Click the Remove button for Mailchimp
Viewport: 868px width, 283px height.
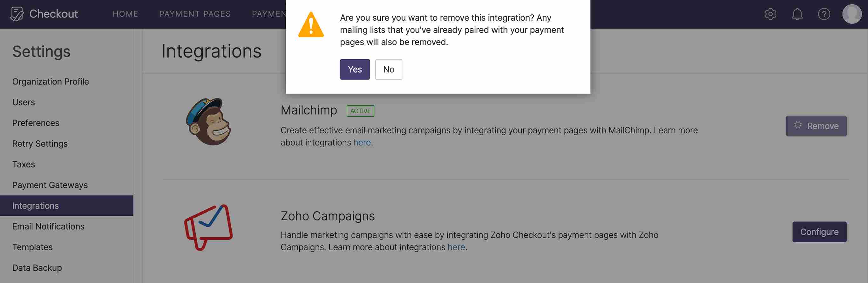coord(816,126)
